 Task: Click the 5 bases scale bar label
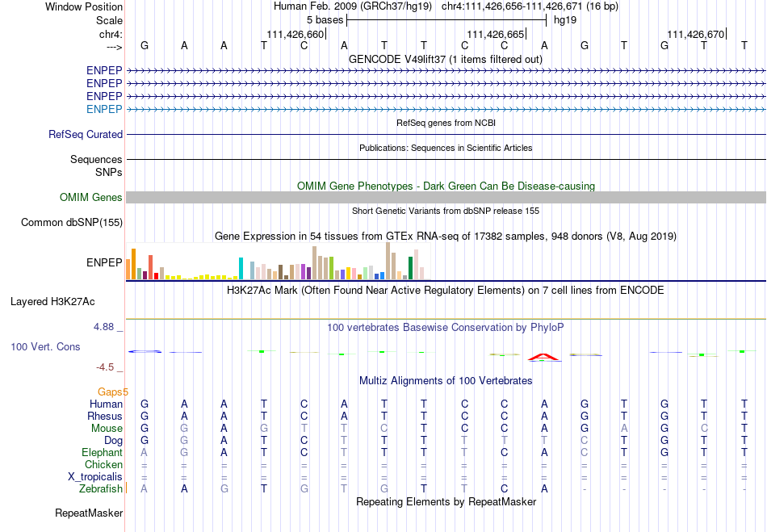coord(325,20)
